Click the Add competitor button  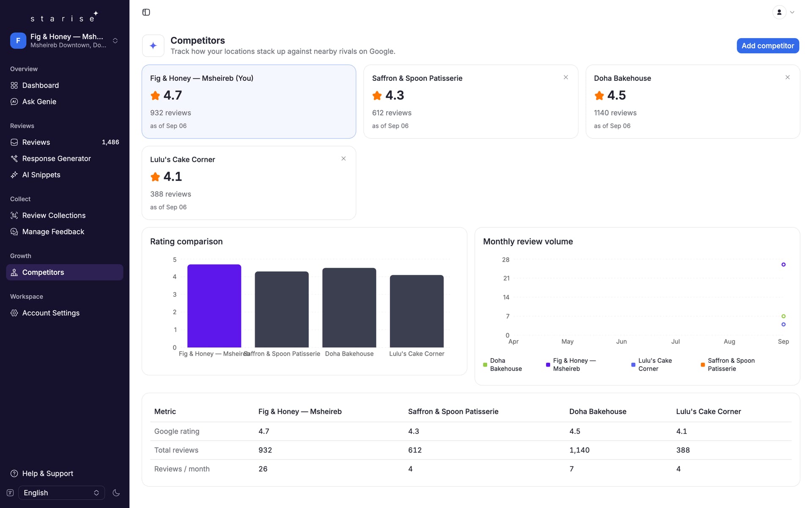[x=768, y=46]
